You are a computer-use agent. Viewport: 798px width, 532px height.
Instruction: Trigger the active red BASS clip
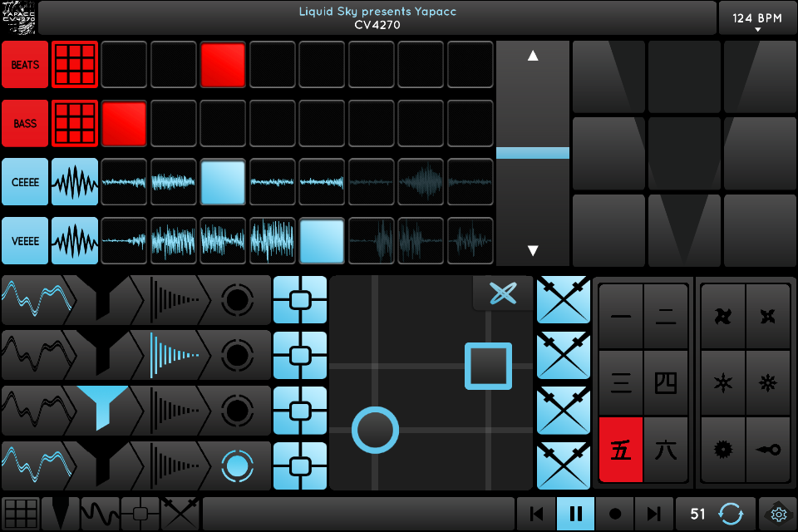pos(124,123)
